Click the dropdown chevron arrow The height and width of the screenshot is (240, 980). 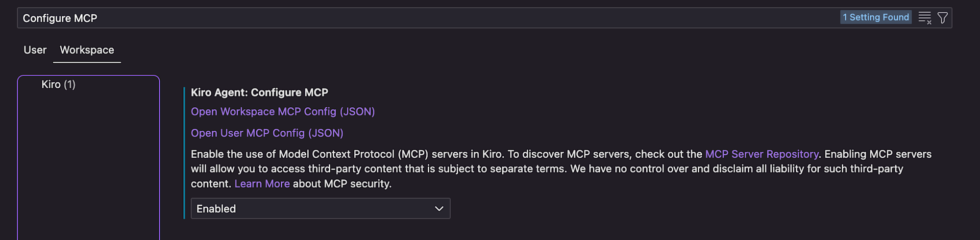439,209
